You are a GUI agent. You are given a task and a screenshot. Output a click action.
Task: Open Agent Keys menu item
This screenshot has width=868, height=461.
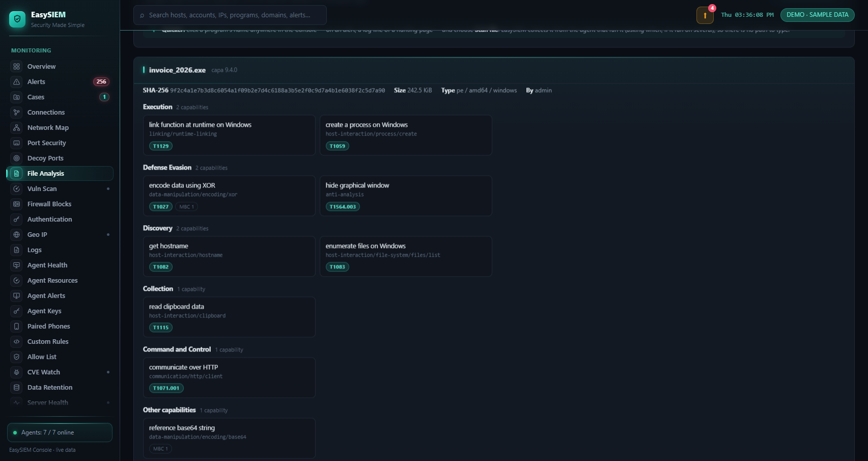(60, 311)
